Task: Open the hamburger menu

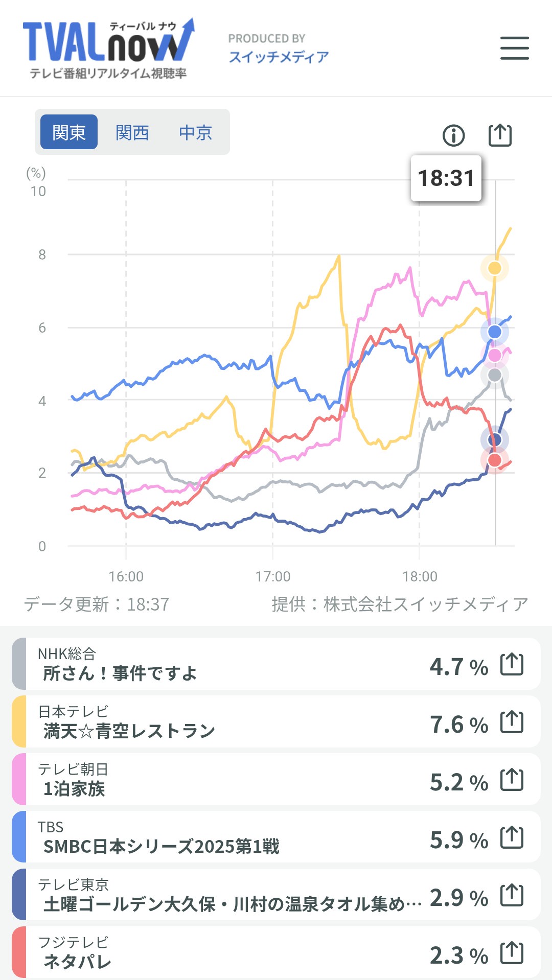Action: coord(514,48)
